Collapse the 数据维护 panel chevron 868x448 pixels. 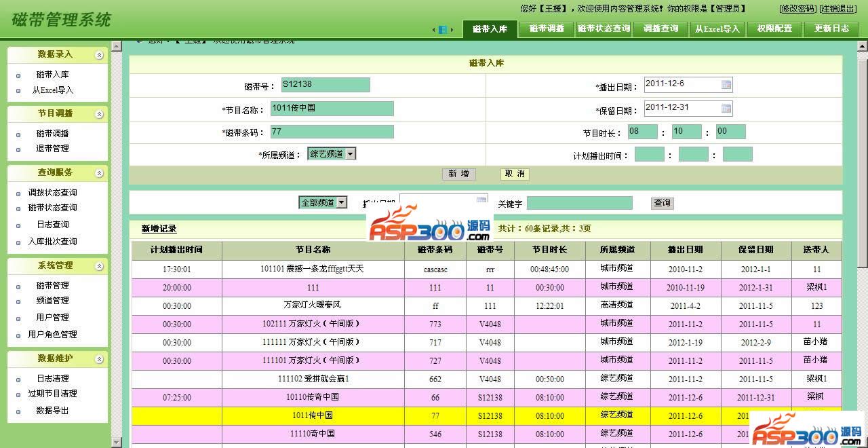100,359
